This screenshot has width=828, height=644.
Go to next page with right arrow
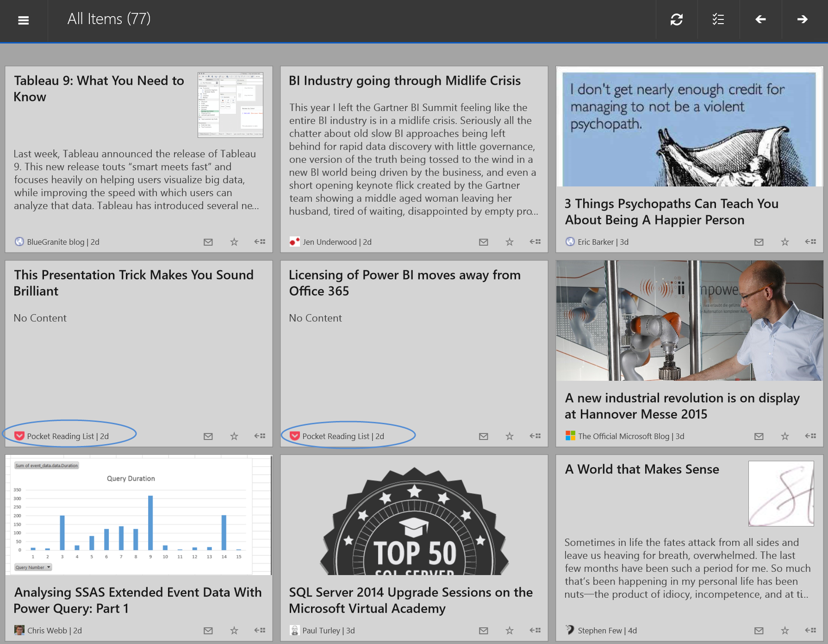(803, 19)
